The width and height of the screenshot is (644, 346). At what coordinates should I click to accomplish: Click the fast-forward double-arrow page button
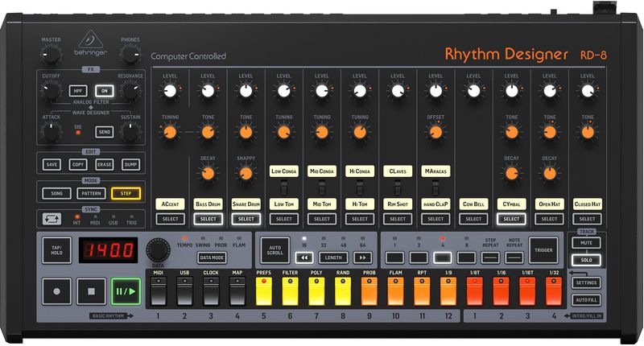pos(363,257)
